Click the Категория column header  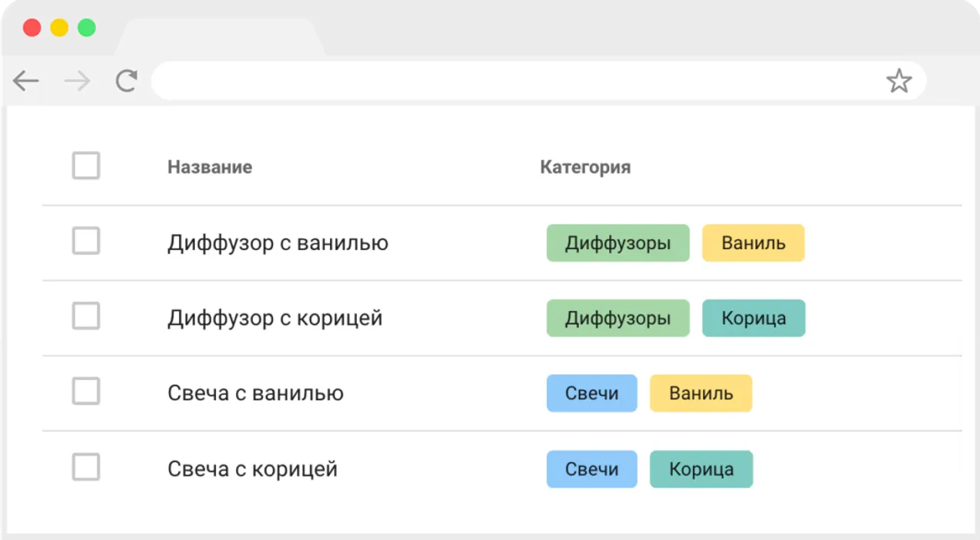(x=585, y=167)
